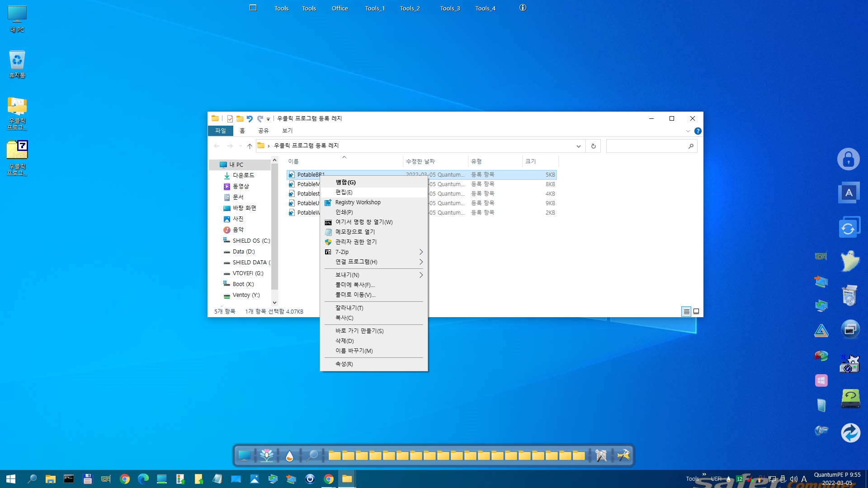This screenshot has height=488, width=868.
Task: Select 삭제(D) in context menu
Action: coord(374,341)
